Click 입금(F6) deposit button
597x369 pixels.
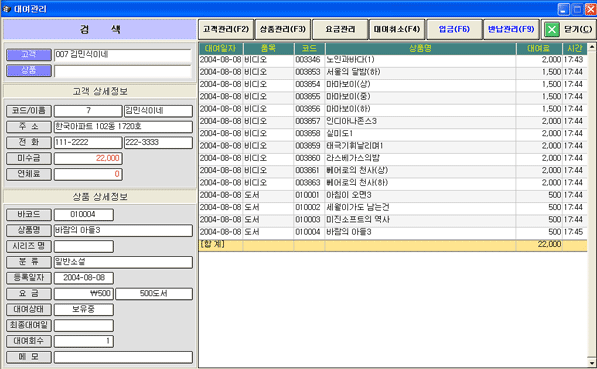point(454,29)
